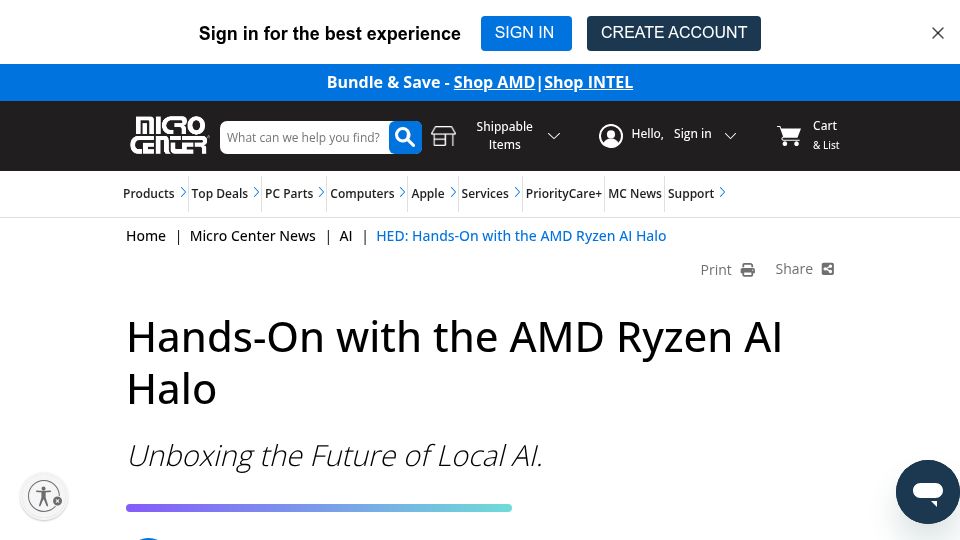Viewport: 960px width, 540px height.
Task: Open the Support menu
Action: [691, 193]
